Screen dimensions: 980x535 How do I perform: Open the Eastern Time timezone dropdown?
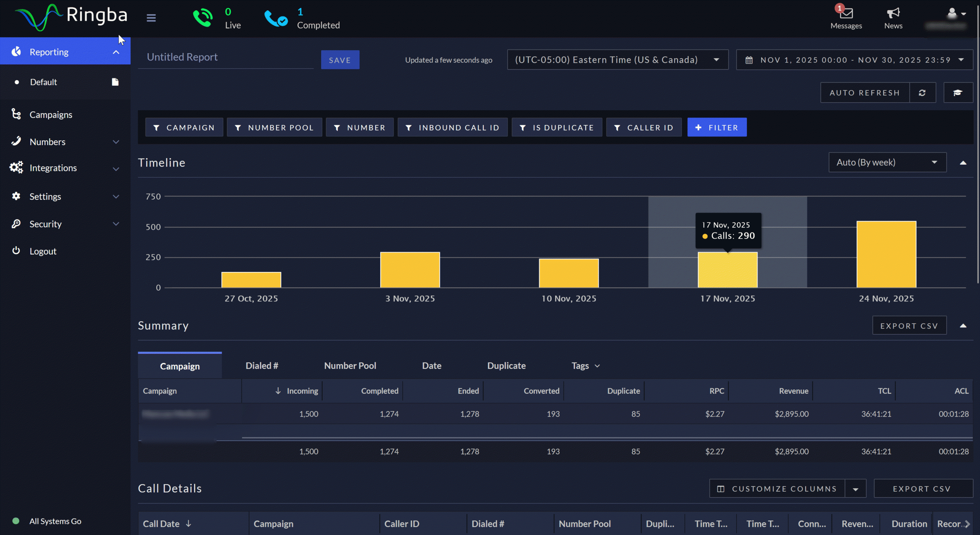617,60
